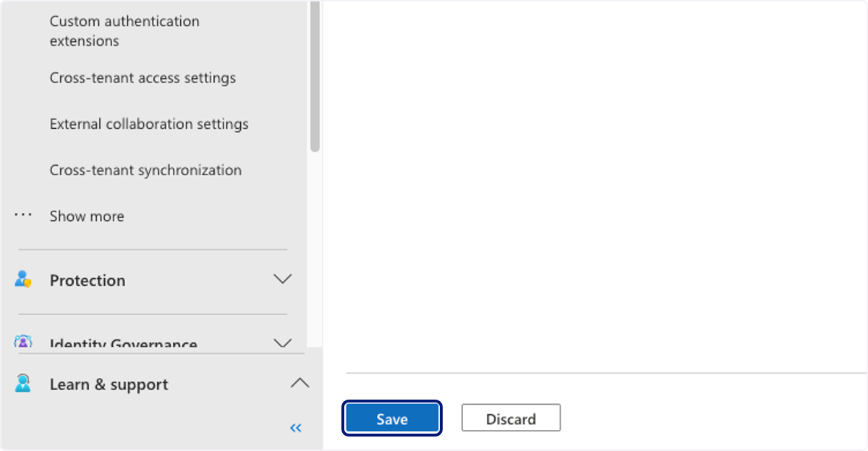The width and height of the screenshot is (868, 451).
Task: Select the Learn & support label
Action: pos(109,384)
